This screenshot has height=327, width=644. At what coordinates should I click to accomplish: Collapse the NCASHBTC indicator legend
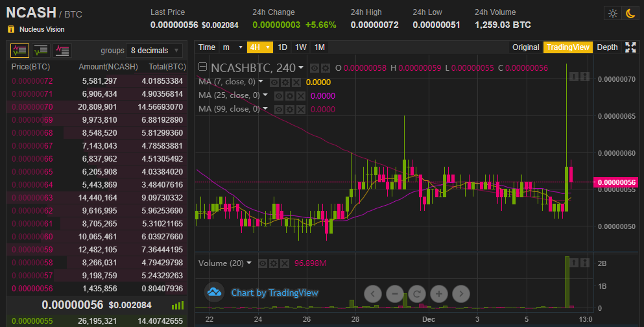(203, 67)
